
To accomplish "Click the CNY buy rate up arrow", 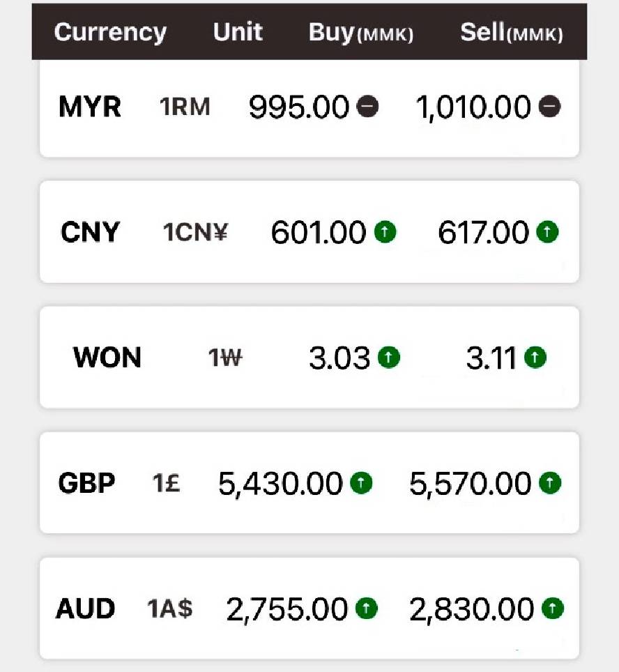I will 385,232.
